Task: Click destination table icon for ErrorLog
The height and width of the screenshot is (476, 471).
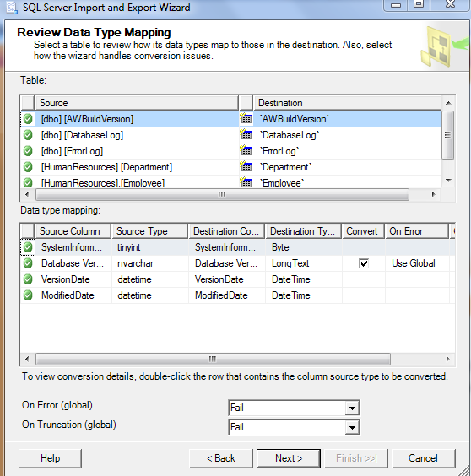Action: [246, 150]
